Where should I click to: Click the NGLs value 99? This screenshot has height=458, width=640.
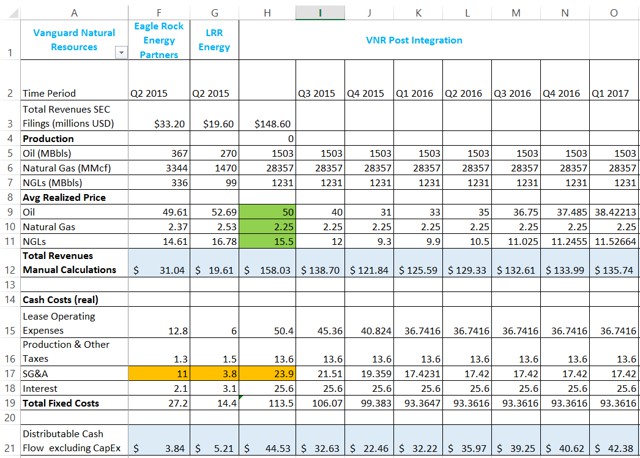pyautogui.click(x=214, y=182)
